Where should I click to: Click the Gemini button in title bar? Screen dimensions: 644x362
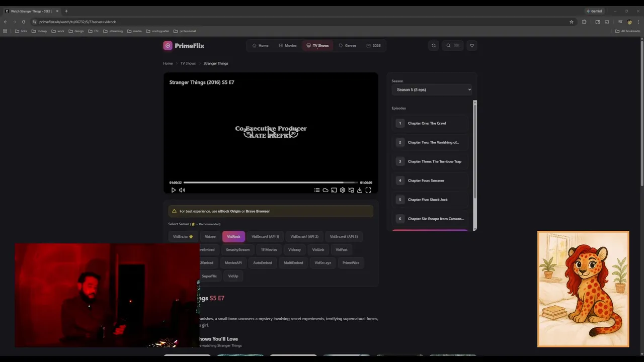pyautogui.click(x=594, y=11)
